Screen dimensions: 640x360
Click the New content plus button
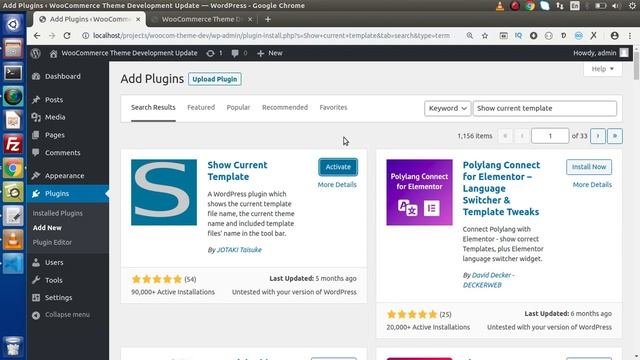tap(269, 53)
